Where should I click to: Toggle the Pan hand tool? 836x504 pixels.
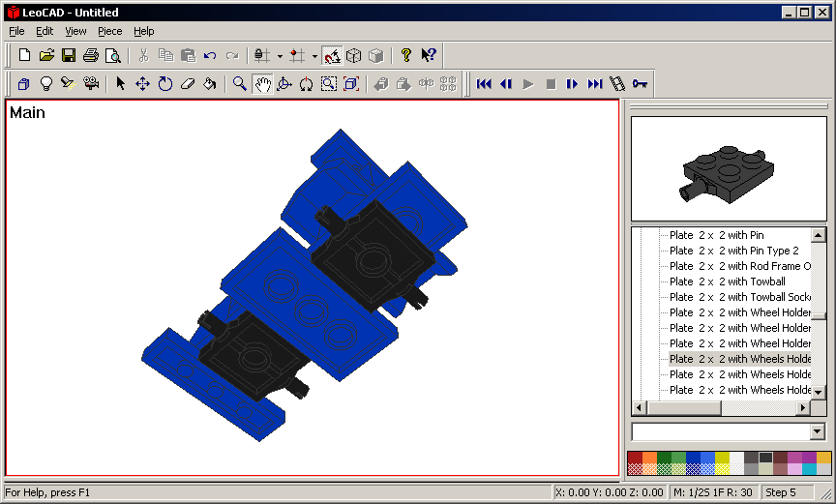point(262,84)
